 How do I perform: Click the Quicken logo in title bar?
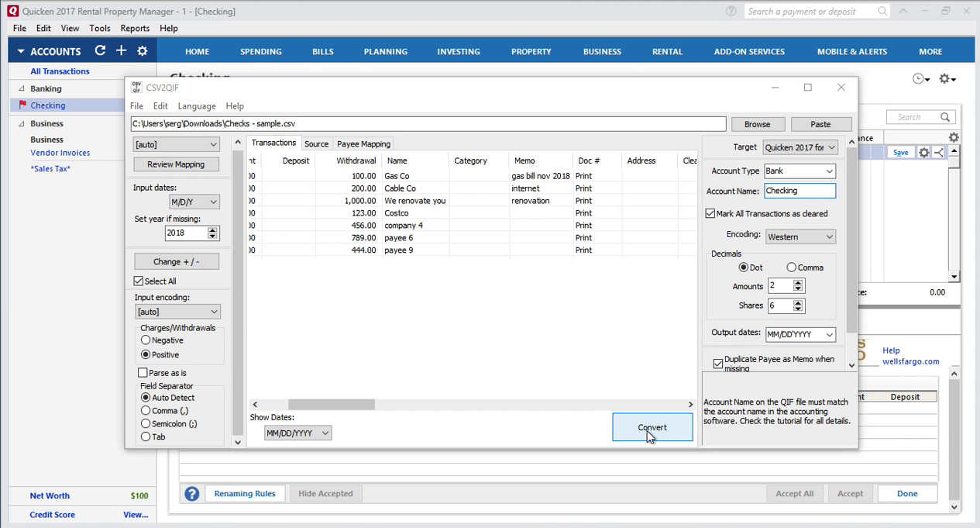(12, 11)
